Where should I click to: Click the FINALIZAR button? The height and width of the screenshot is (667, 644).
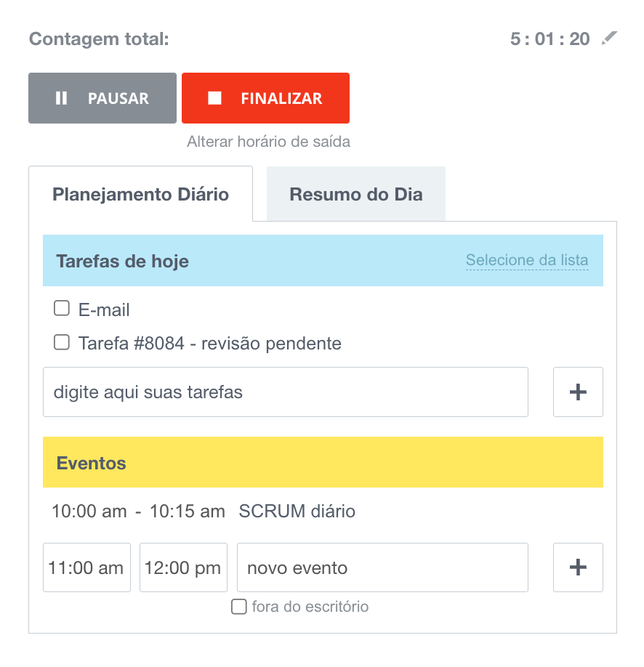click(x=265, y=97)
